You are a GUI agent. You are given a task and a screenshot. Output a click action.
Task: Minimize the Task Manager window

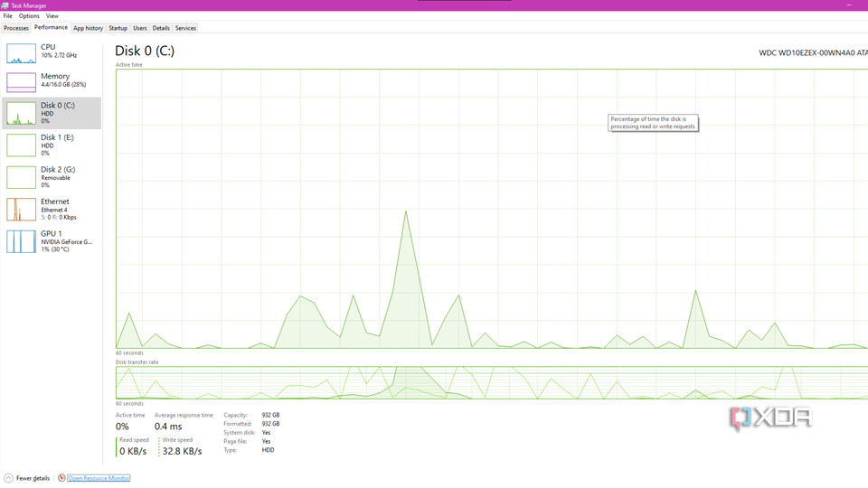pyautogui.click(x=849, y=5)
